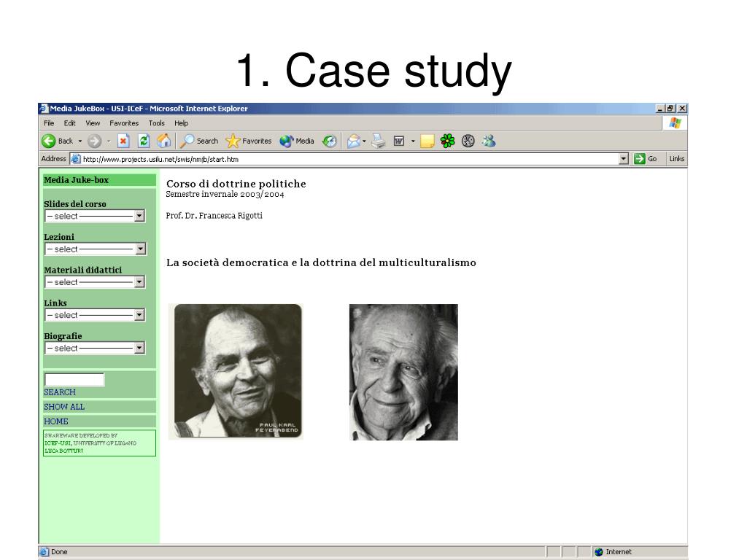Open the Tools menu

pos(157,122)
